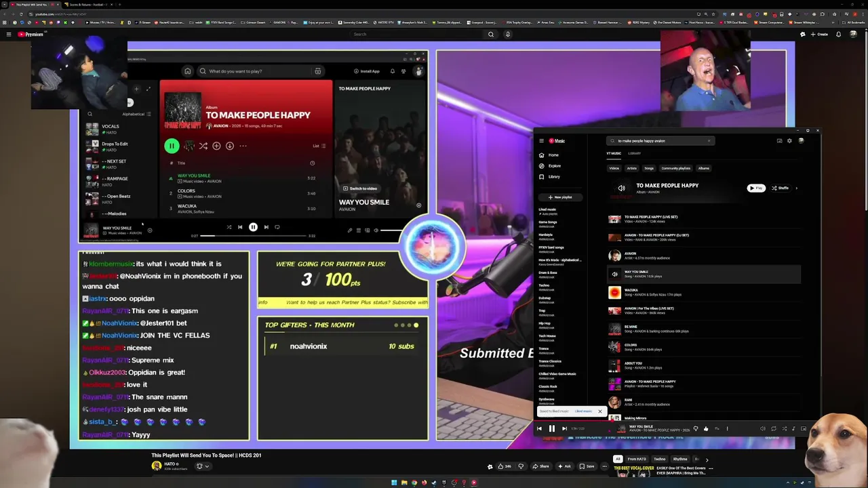Share the YouTube video

point(540,466)
